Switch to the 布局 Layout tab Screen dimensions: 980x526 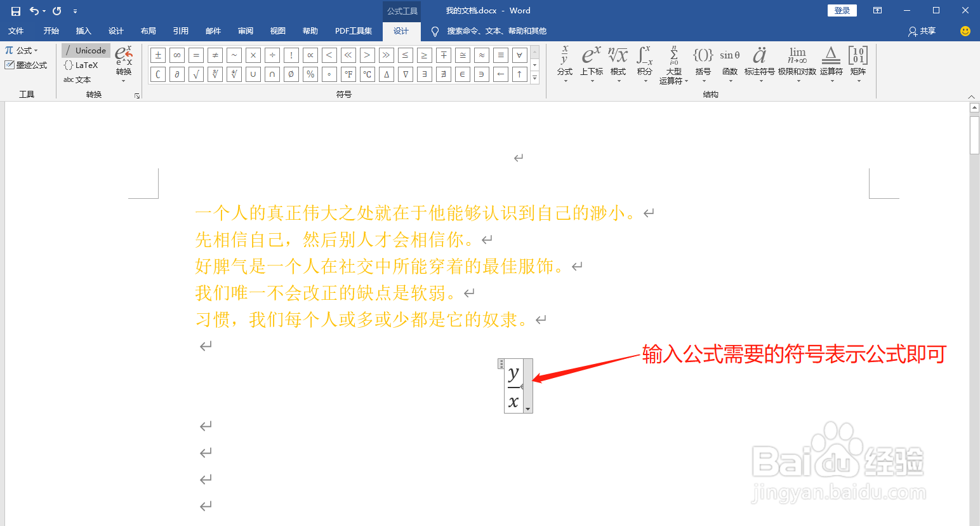click(149, 30)
